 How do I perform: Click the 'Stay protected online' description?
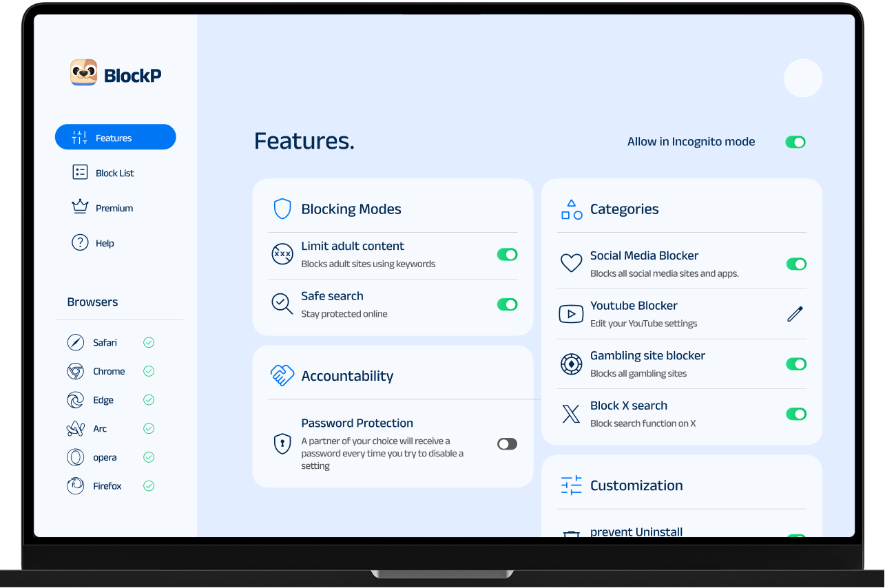click(344, 313)
